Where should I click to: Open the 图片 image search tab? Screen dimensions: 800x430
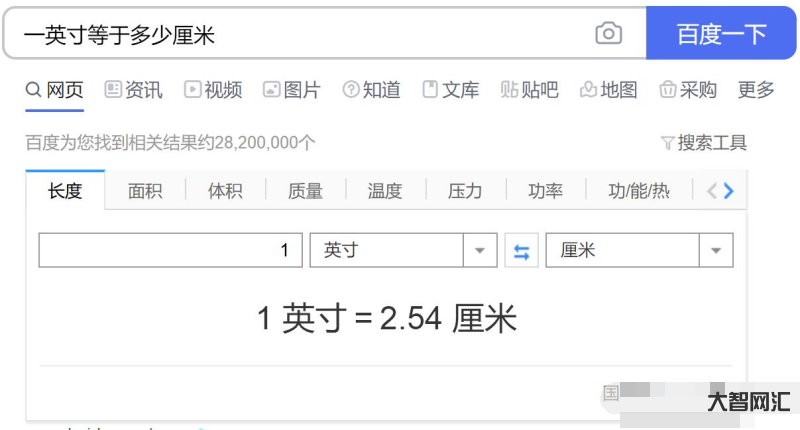click(x=291, y=90)
